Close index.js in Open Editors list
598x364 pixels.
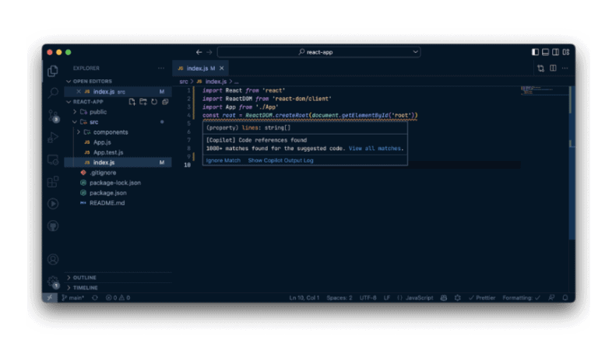click(78, 92)
